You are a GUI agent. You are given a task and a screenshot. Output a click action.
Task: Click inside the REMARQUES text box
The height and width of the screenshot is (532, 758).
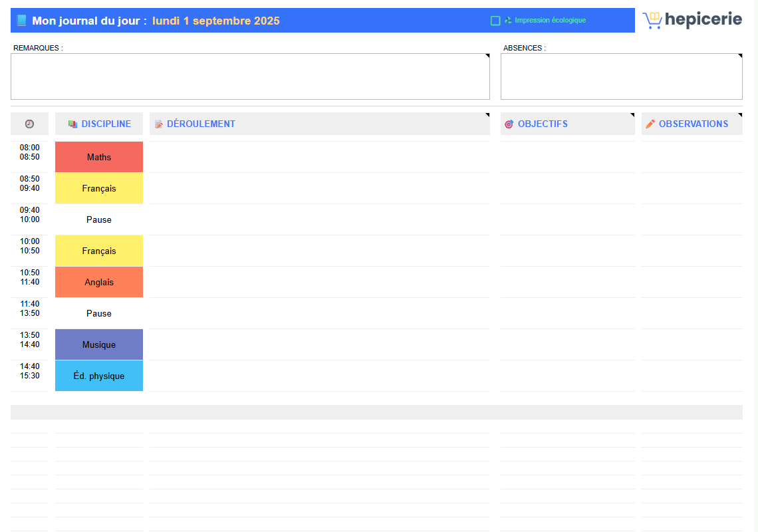tap(250, 76)
